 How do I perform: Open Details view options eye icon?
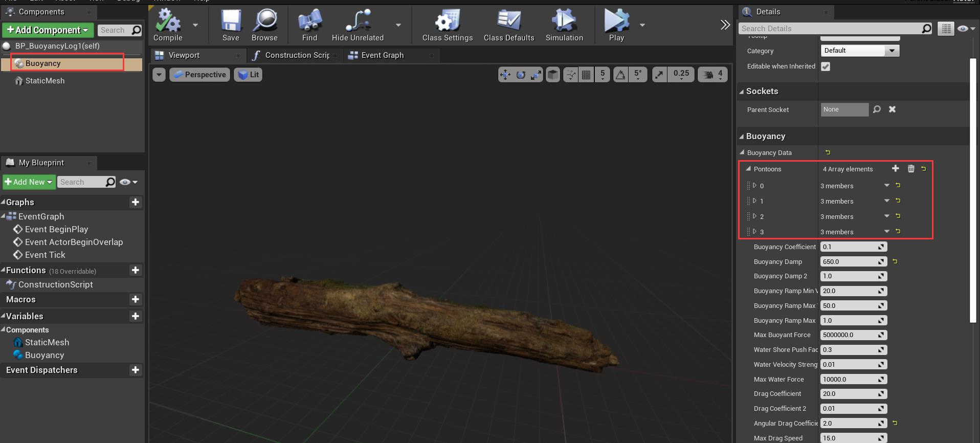click(966, 29)
